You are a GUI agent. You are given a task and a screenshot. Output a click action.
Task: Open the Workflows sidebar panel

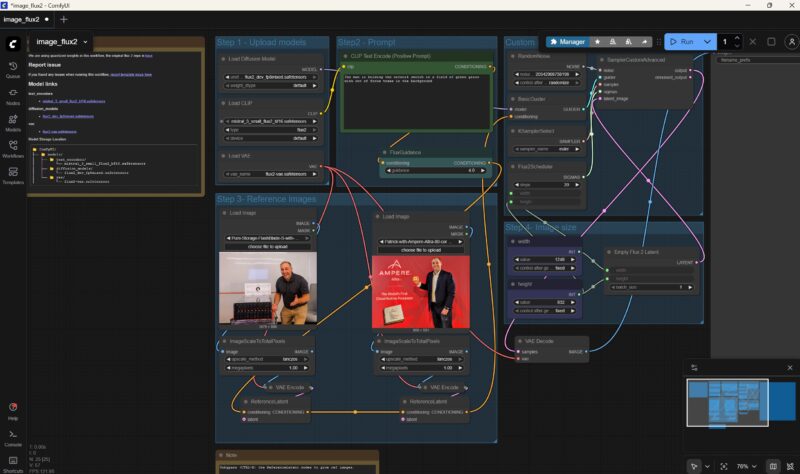click(x=13, y=150)
